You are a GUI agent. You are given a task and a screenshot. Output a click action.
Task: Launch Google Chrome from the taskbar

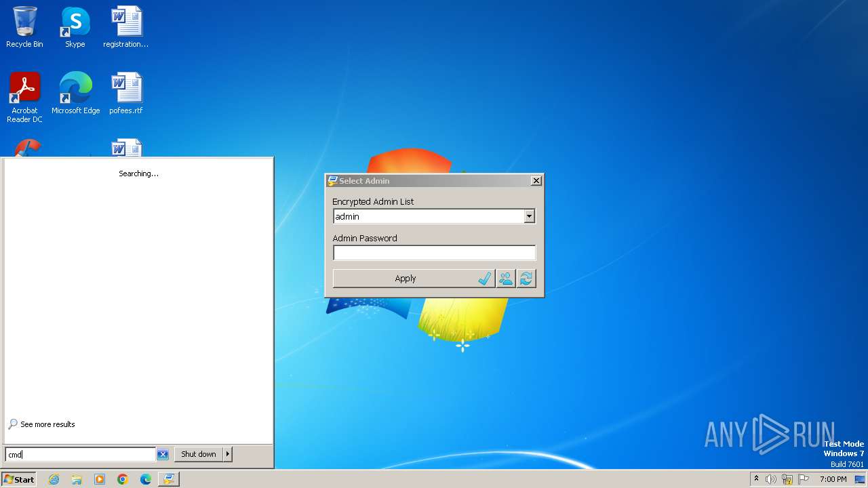tap(123, 479)
